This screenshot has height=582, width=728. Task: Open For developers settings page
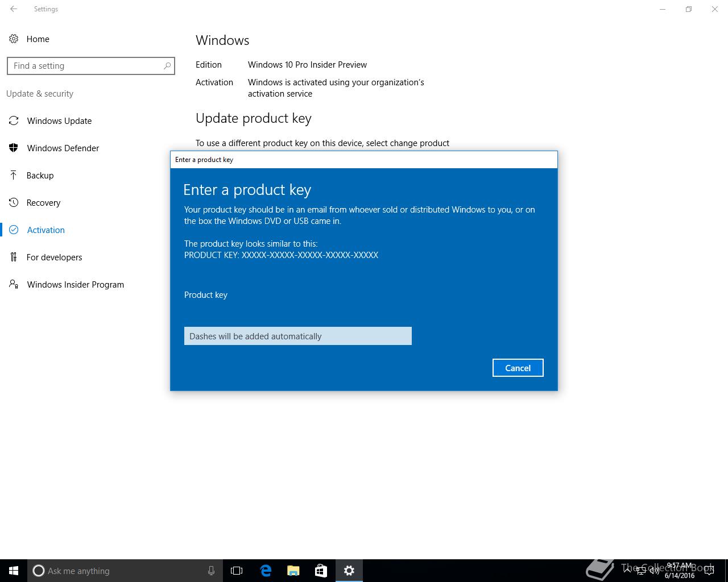pos(54,257)
